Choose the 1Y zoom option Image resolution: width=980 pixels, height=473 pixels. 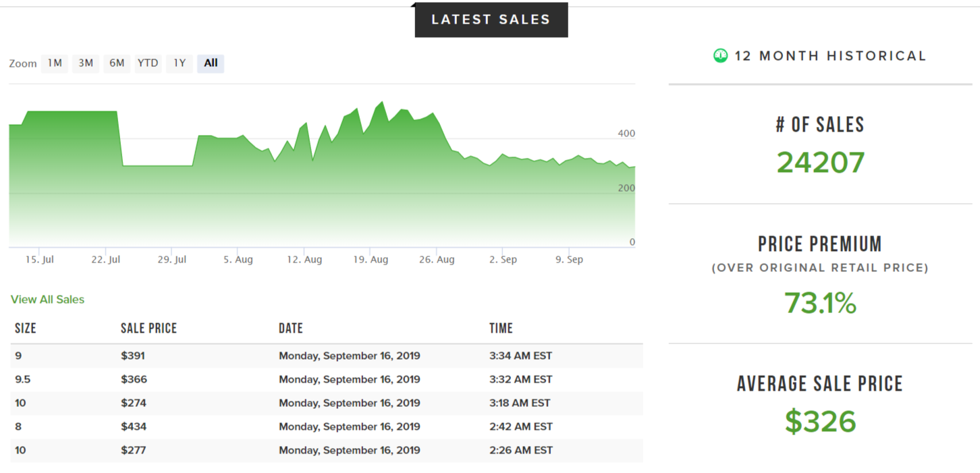180,63
